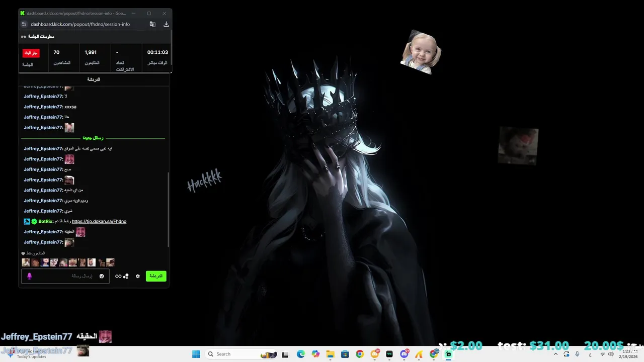Click the chat vertical scrollbar
This screenshot has width=644, height=362.
[x=169, y=209]
